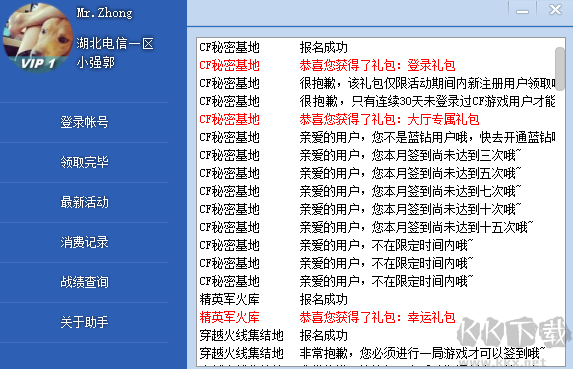Select 穿越火线集结地 报名成功 row

point(376,335)
